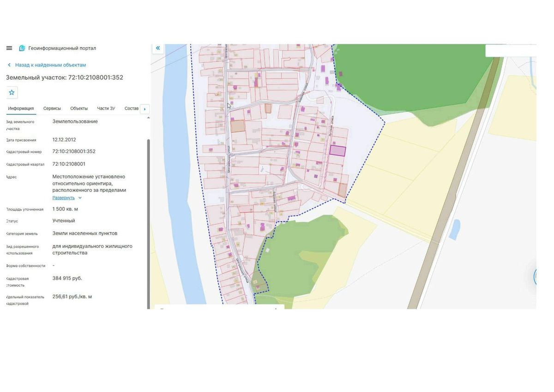Click the Кадастровый квартал label

(25, 164)
